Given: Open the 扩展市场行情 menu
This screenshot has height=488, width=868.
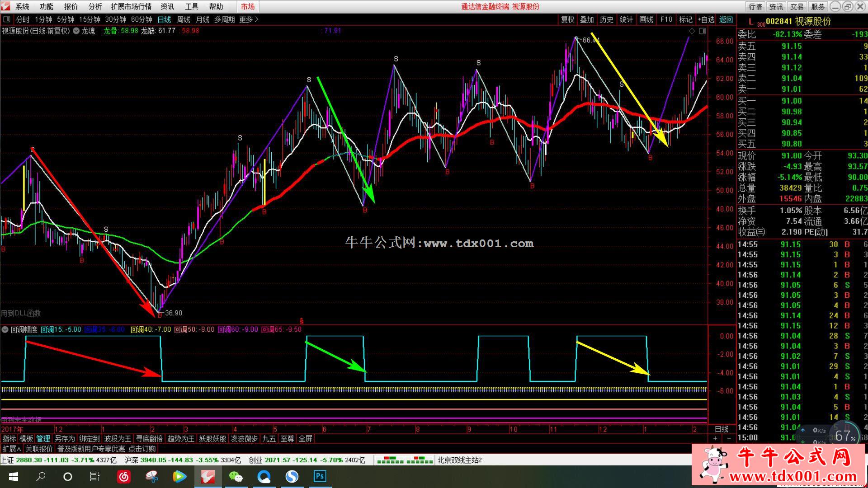Looking at the screenshot, I should 131,6.
